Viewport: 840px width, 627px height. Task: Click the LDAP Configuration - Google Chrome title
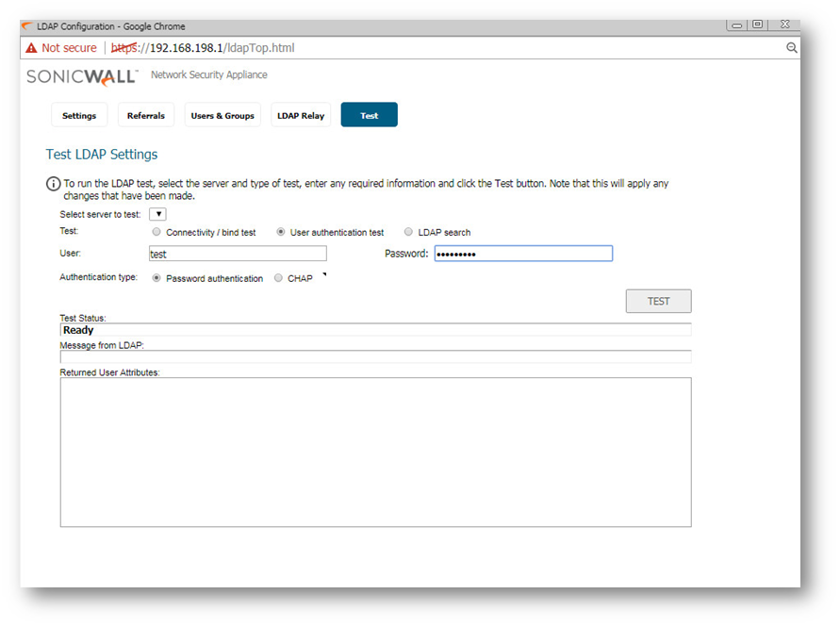tap(111, 26)
